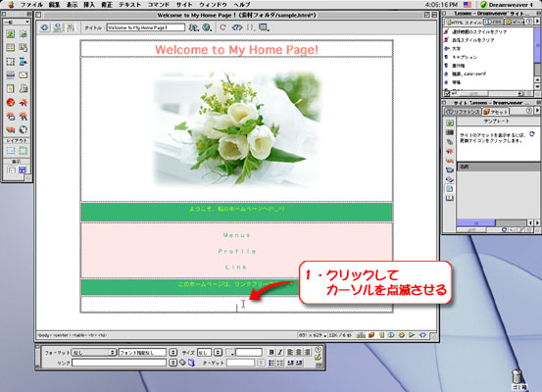The width and height of the screenshot is (542, 392).
Task: Open the ファイル menu
Action: point(31,5)
